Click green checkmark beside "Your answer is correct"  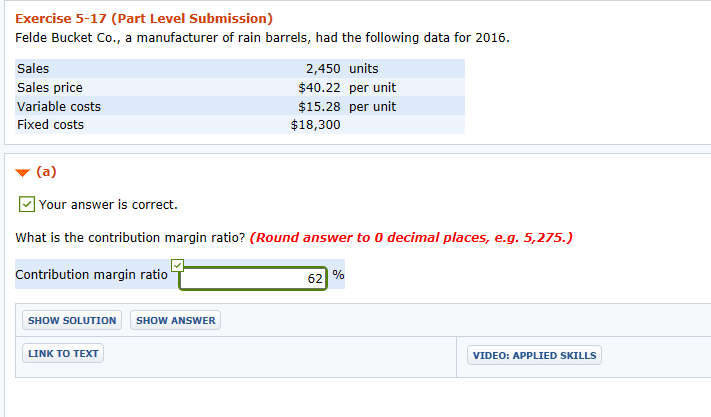coord(27,205)
